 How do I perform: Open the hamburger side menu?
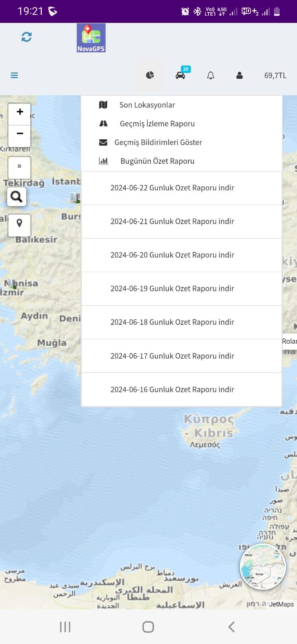click(14, 75)
